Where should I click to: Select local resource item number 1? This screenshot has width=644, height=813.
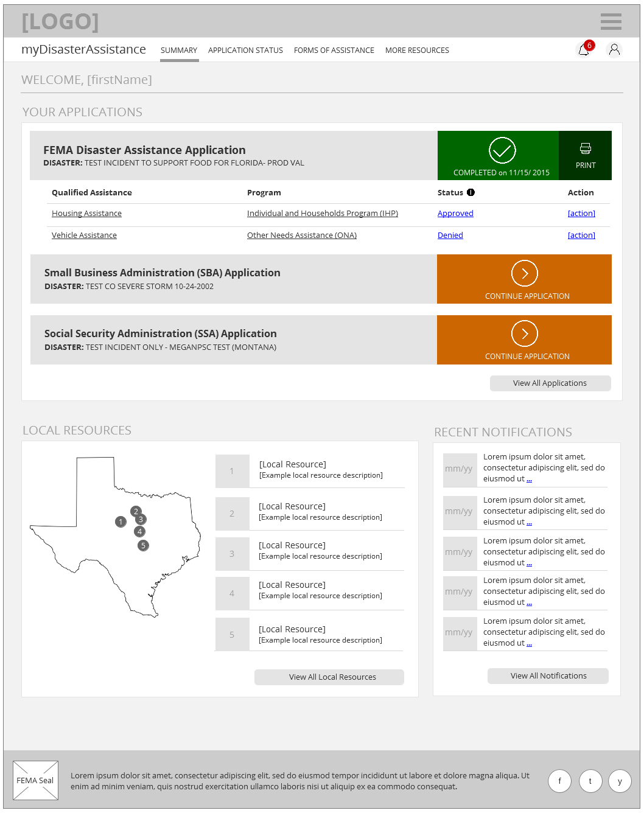[310, 470]
